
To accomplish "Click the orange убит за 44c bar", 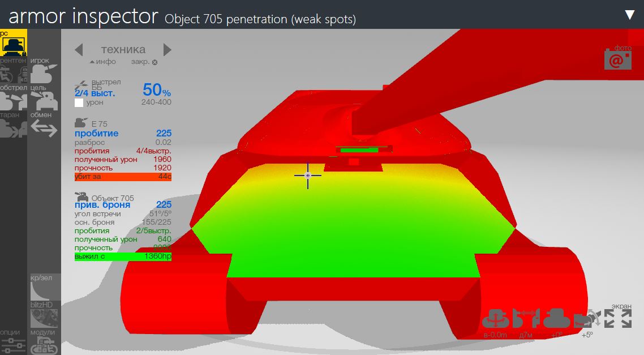I will click(123, 177).
